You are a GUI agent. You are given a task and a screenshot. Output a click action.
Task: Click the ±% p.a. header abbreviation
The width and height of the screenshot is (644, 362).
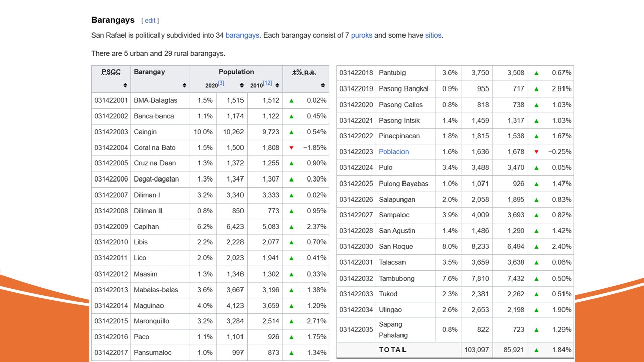(304, 72)
